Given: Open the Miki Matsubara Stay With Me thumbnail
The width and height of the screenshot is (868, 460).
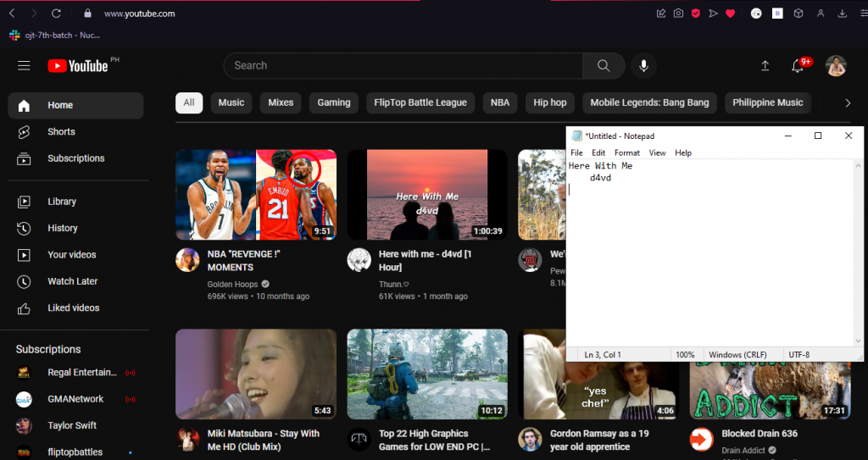Looking at the screenshot, I should [256, 374].
